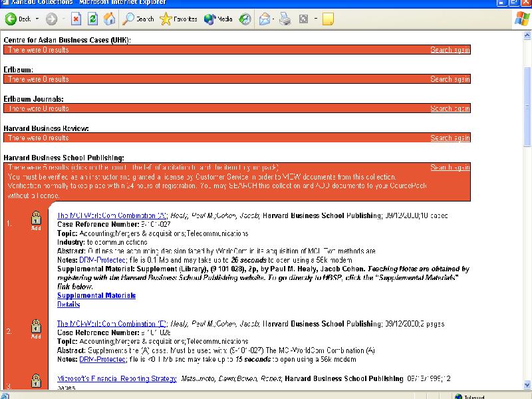The image size is (532, 399).
Task: Click the Harvard Business School Publishing heading
Action: pyautogui.click(x=64, y=158)
